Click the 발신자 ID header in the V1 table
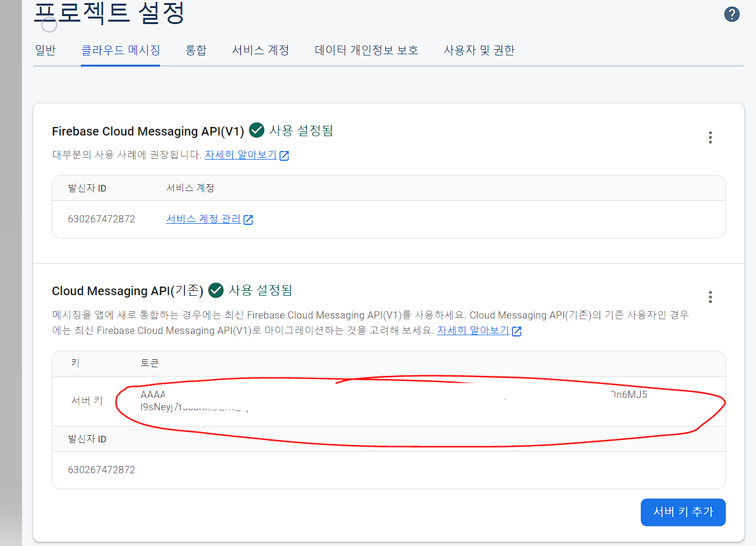 coord(87,188)
